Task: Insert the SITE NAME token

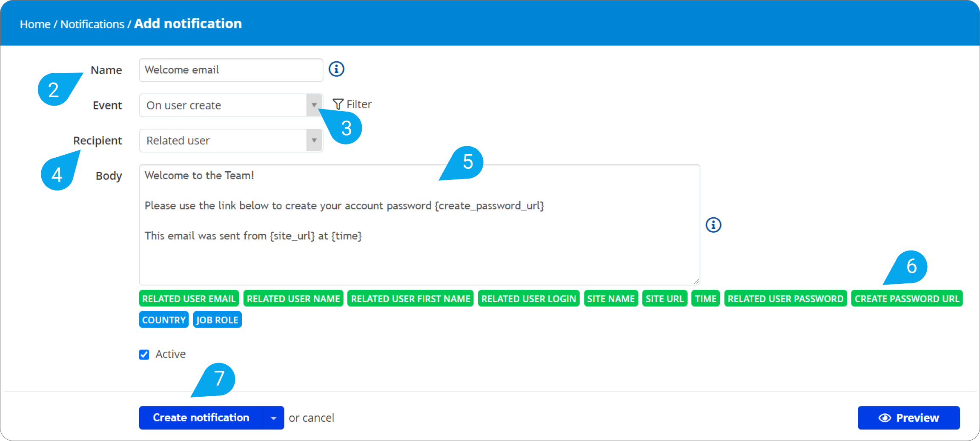Action: coord(611,298)
